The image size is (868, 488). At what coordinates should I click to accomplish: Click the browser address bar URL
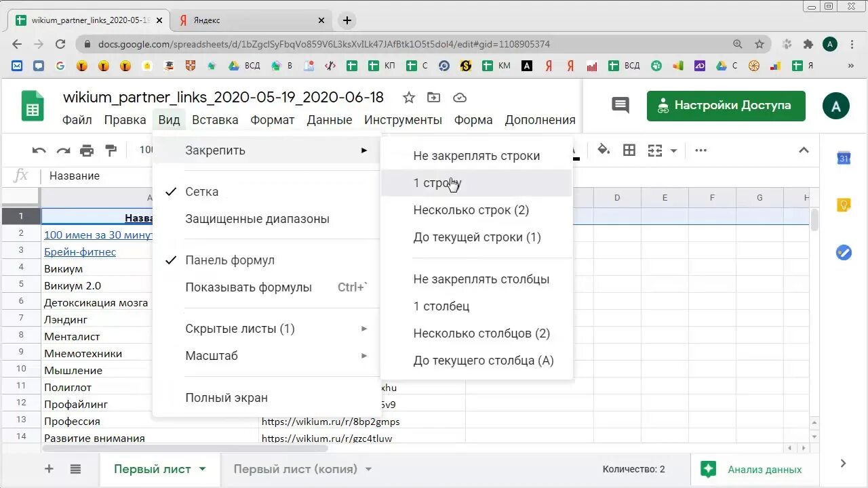point(324,44)
